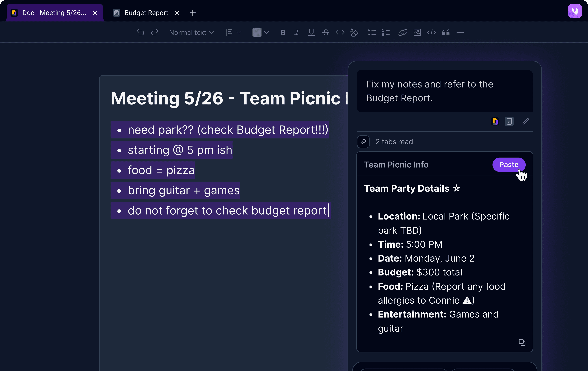This screenshot has height=371, width=588.
Task: Click the Paste button
Action: pos(509,165)
